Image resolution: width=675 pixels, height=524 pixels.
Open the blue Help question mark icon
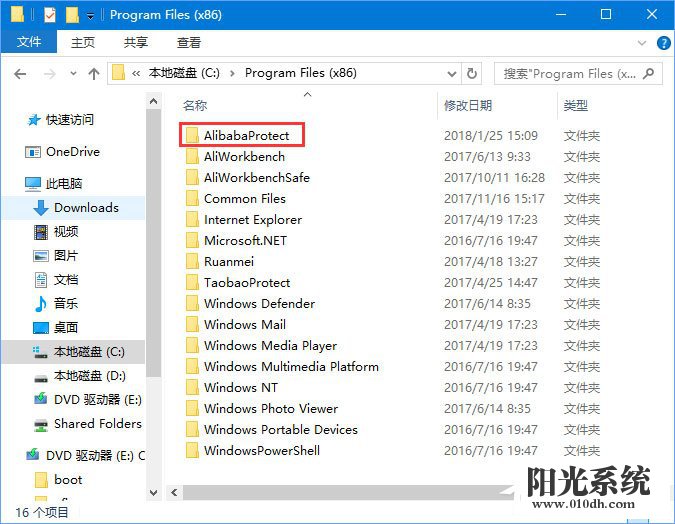pyautogui.click(x=663, y=43)
